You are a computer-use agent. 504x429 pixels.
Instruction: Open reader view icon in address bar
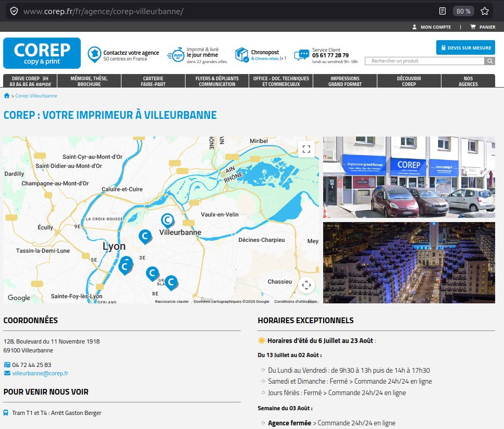point(442,11)
